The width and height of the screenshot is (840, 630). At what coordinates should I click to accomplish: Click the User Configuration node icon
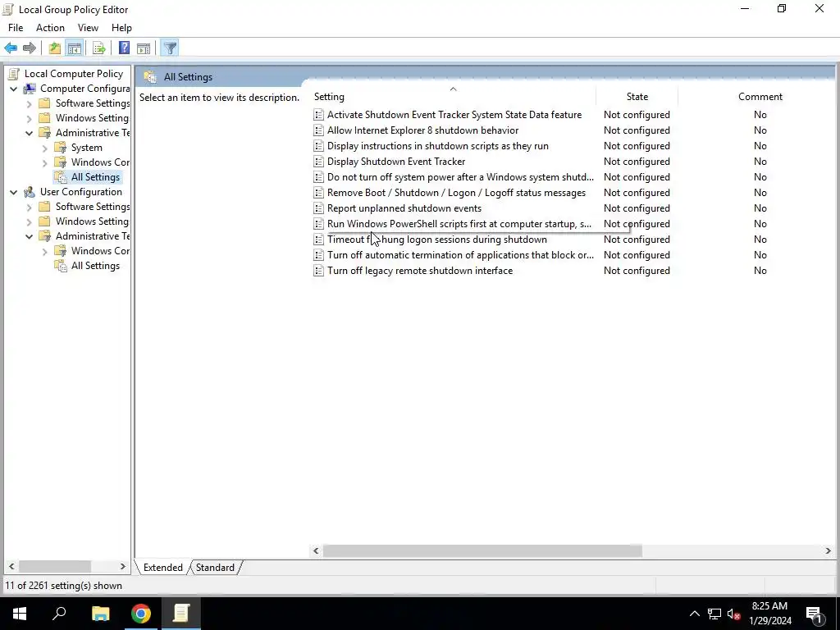[x=30, y=192]
